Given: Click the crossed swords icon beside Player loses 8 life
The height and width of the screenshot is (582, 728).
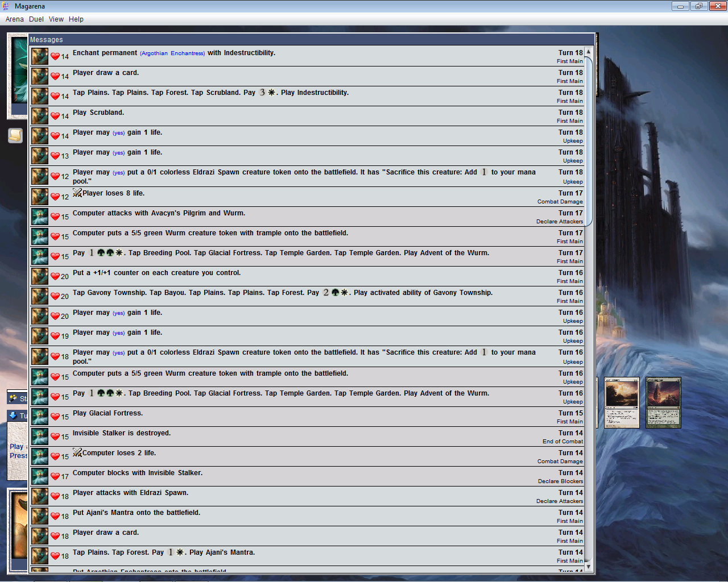Looking at the screenshot, I should [x=77, y=193].
